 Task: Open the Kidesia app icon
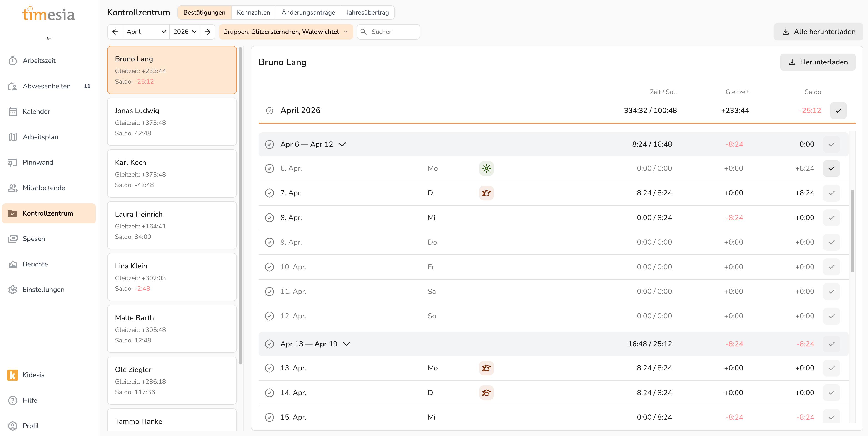[x=12, y=375]
